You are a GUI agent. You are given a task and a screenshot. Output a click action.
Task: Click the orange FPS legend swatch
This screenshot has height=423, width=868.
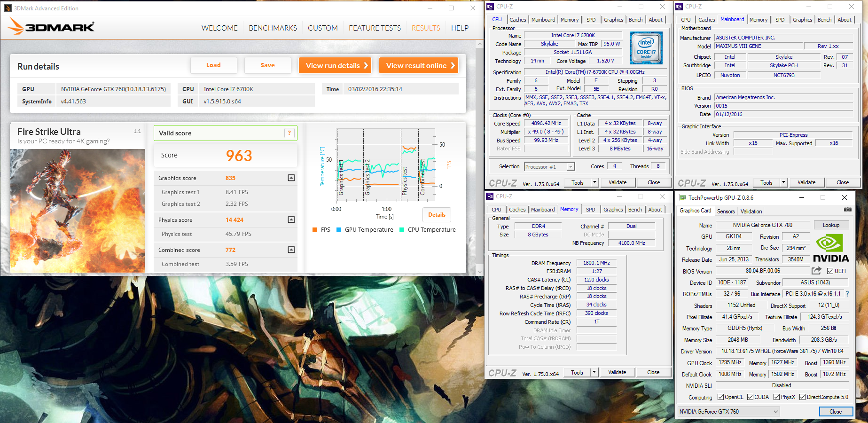click(315, 230)
